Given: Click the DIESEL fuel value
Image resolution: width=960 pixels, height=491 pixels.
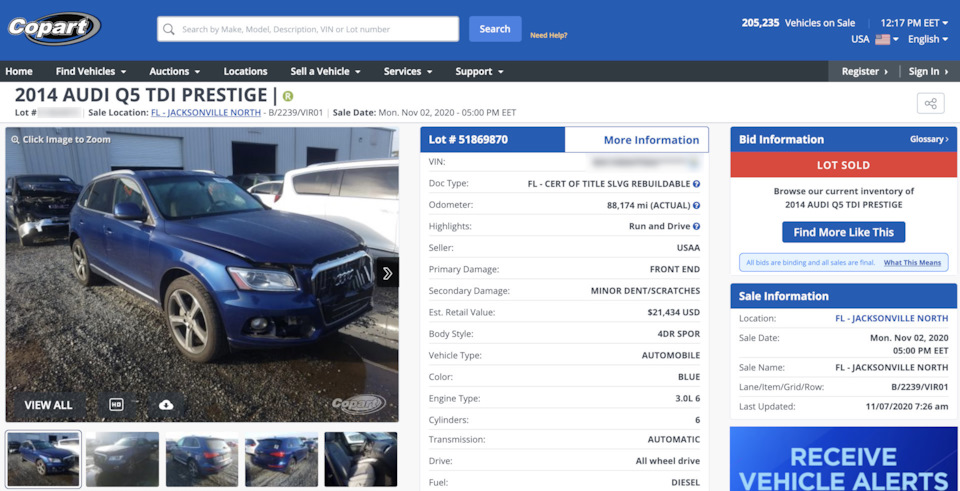Looking at the screenshot, I should [x=684, y=482].
